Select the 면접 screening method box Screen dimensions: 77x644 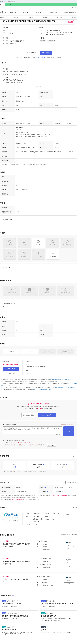30,351
